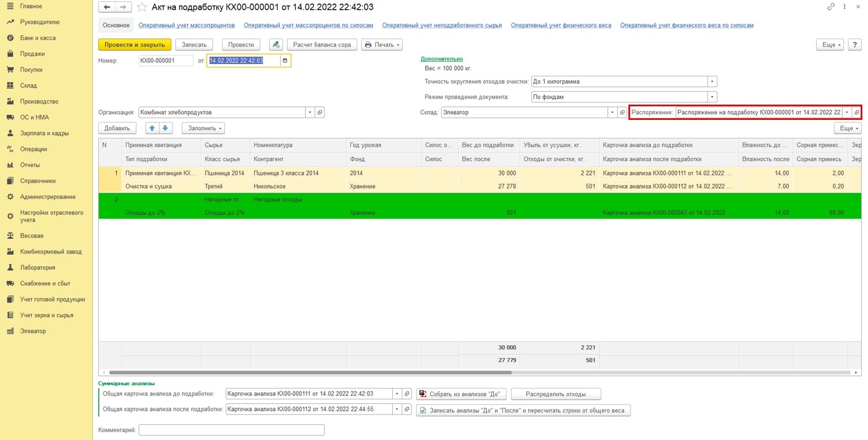
Task: Open the top toolbar Еще menu
Action: [x=830, y=45]
